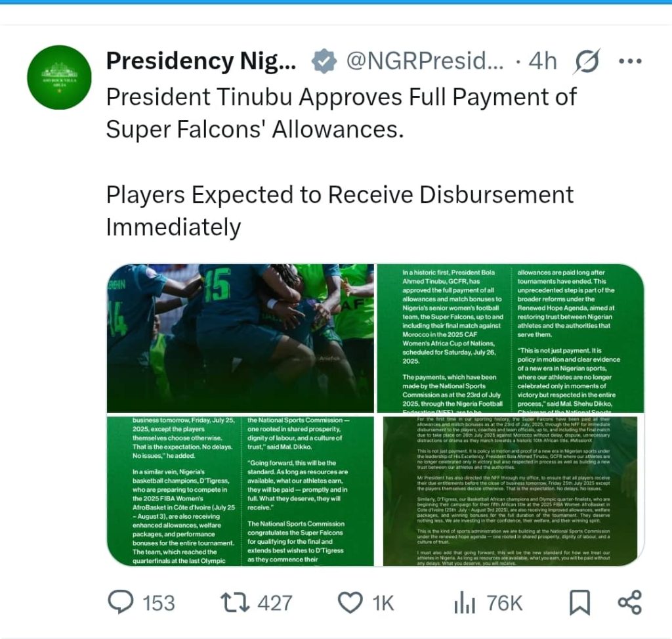Open the Presidency Nigeria profile avatar

click(59, 77)
